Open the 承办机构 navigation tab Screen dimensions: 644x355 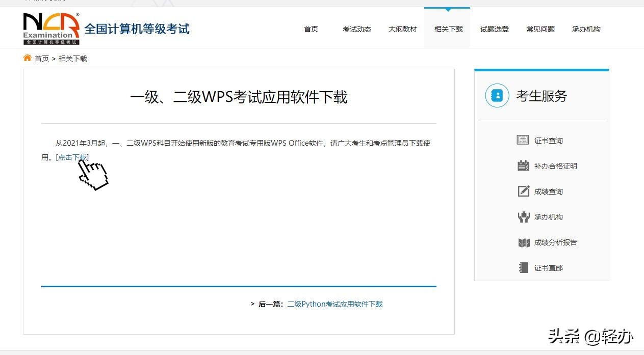click(x=586, y=29)
